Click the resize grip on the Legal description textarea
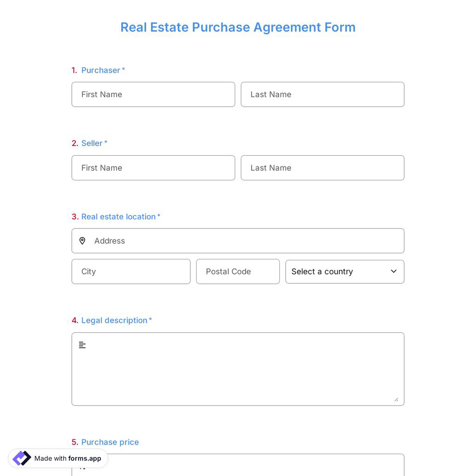The height and width of the screenshot is (476, 476). [397, 400]
